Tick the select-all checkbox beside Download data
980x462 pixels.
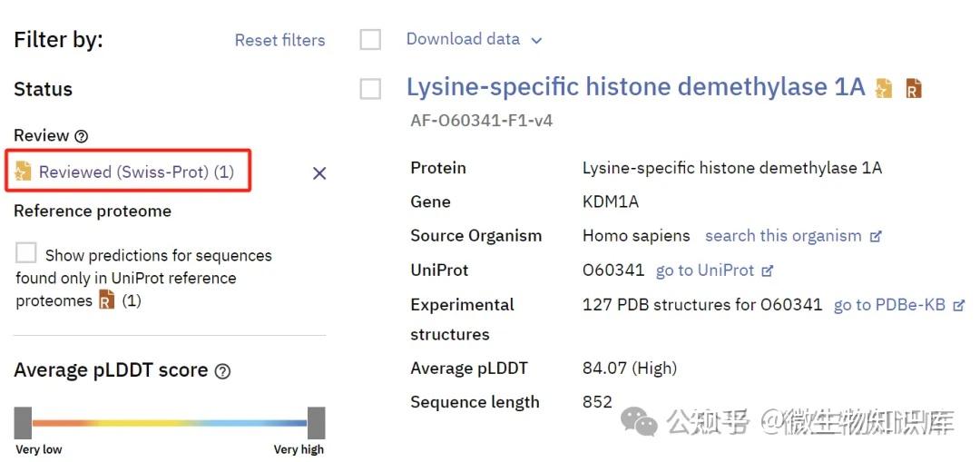(x=370, y=40)
